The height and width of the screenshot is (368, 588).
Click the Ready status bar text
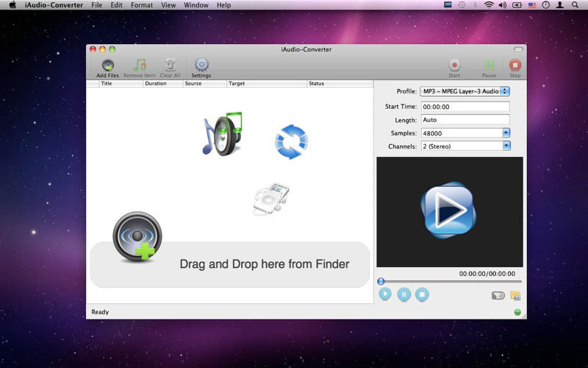[100, 312]
